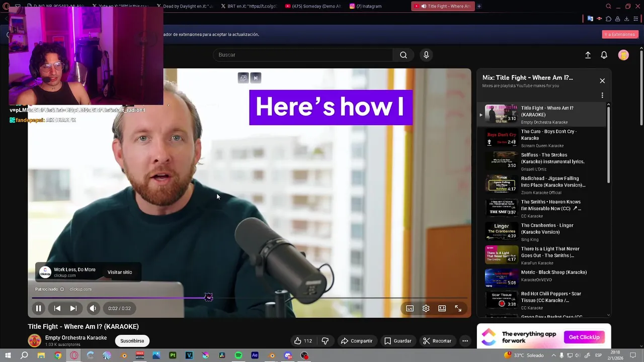Mute the video player volume
Viewport: 644px width, 362px height.
pos(93,308)
